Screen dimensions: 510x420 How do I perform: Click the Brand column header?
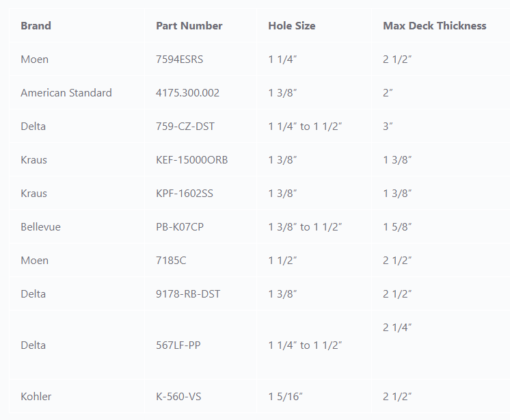pos(36,26)
